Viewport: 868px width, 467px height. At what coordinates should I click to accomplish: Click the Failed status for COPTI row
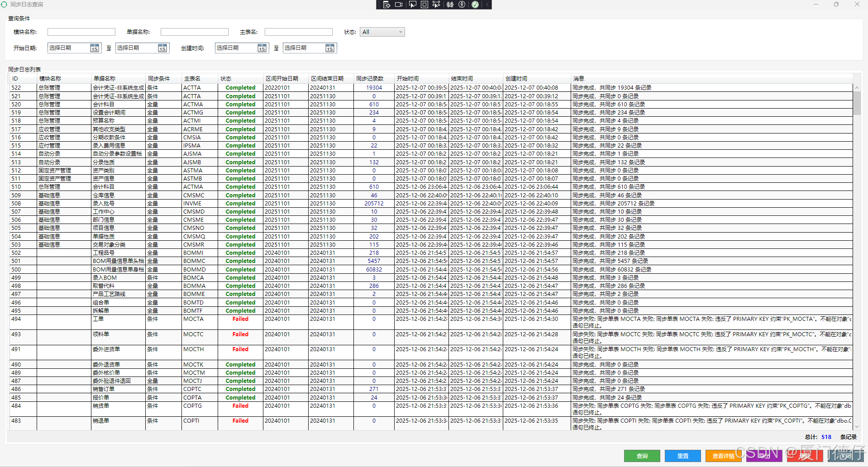point(240,421)
